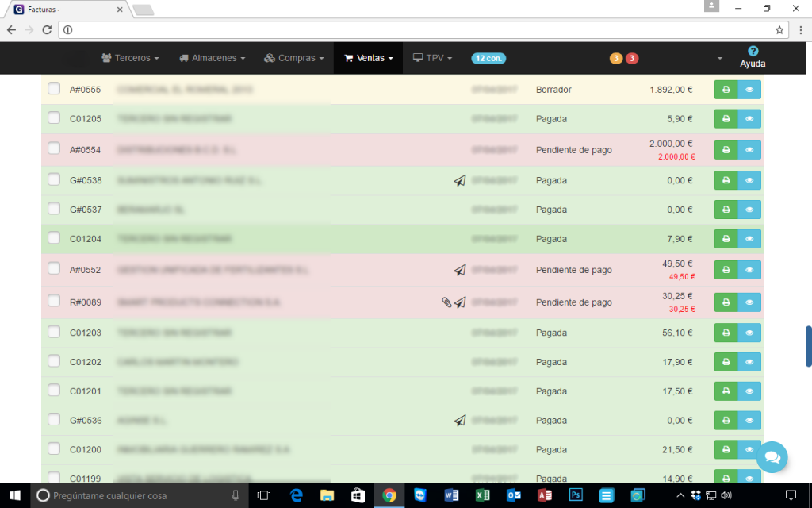Image resolution: width=812 pixels, height=508 pixels.
Task: Click the red notification badge showing 3
Action: (x=632, y=58)
